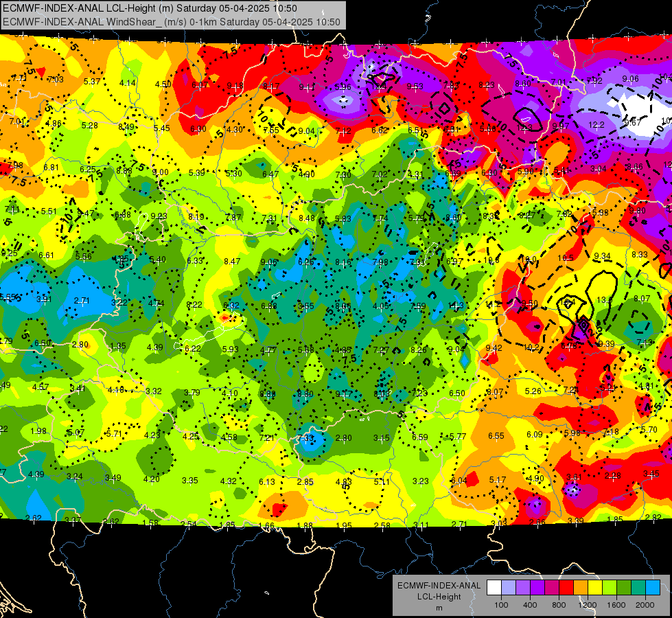The width and height of the screenshot is (672, 618).
Task: Click the 13.8 wind shear value
Action: (x=604, y=300)
